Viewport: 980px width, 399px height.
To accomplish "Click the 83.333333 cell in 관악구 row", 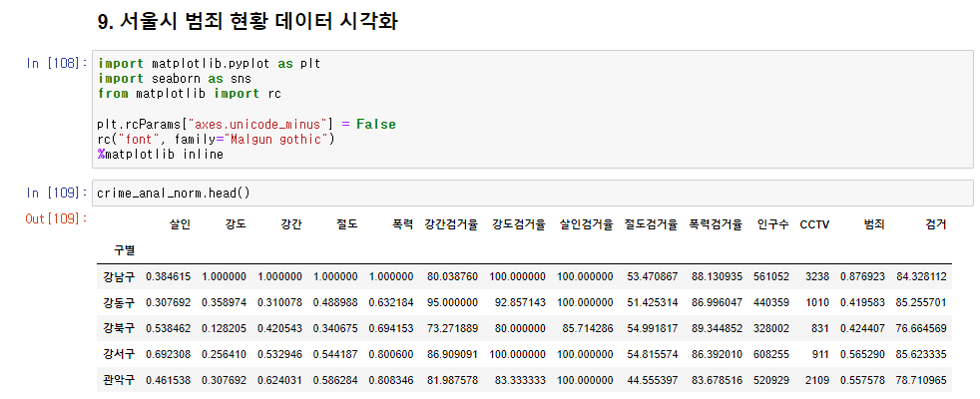I will (520, 380).
